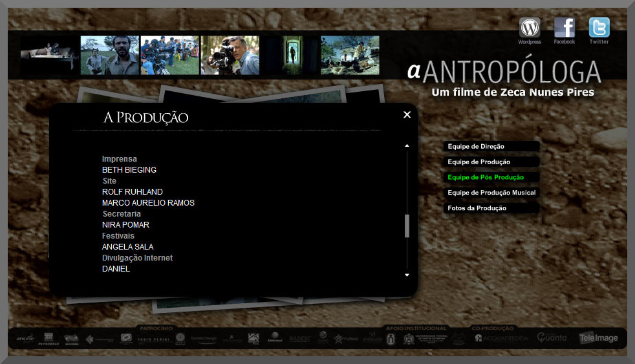The height and width of the screenshot is (364, 635).
Task: Click the Site heading in credits
Action: tap(109, 181)
